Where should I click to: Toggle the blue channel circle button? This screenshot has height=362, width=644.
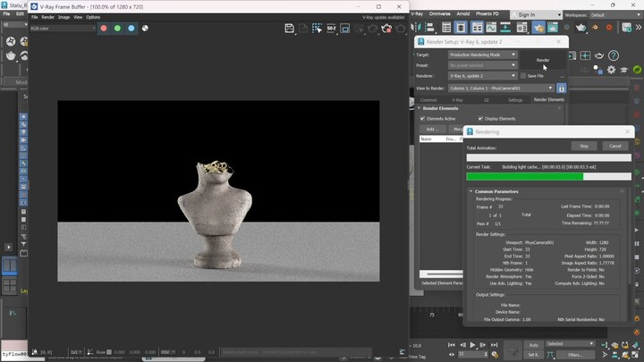click(131, 29)
